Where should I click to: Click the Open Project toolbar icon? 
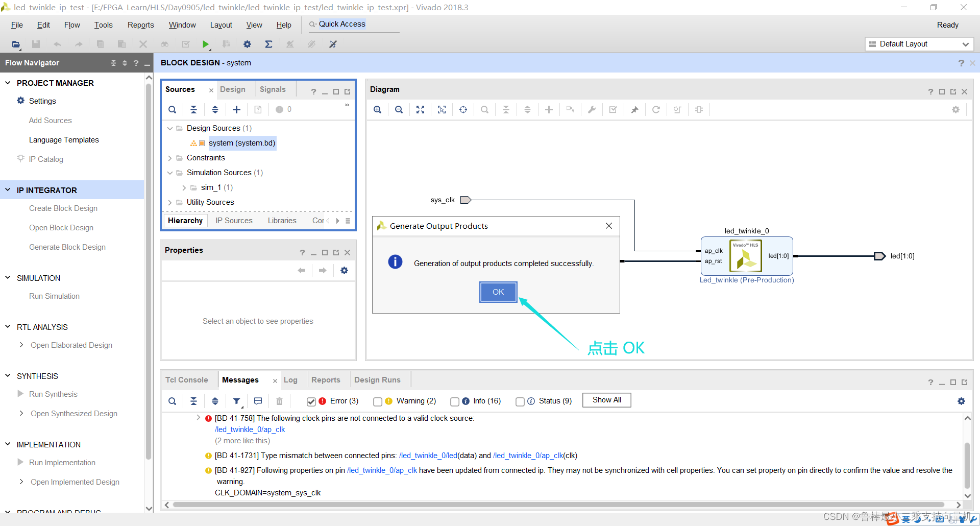(x=16, y=44)
